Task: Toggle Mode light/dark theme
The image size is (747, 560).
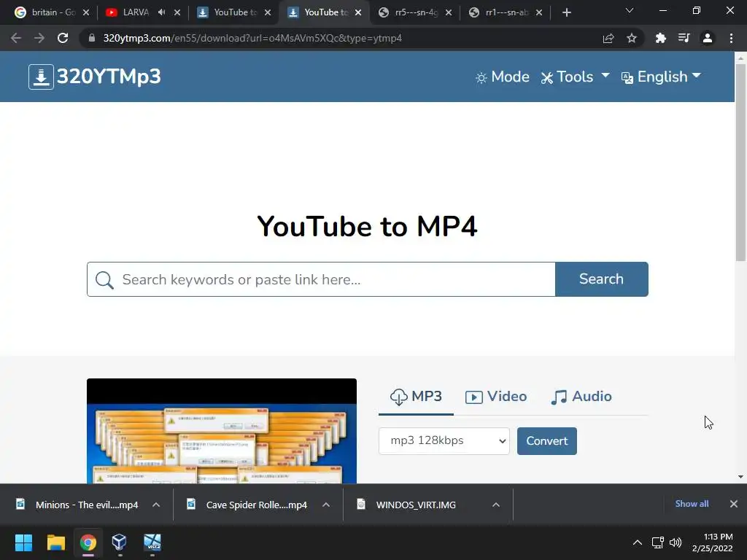Action: tap(502, 77)
